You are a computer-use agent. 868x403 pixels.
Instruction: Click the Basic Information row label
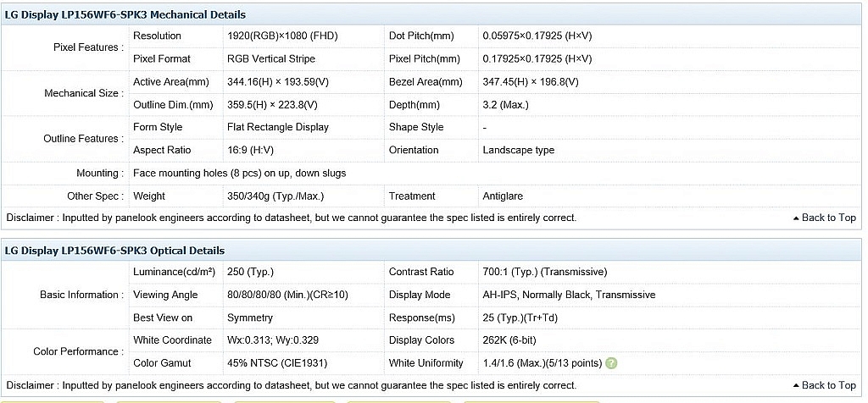click(82, 295)
